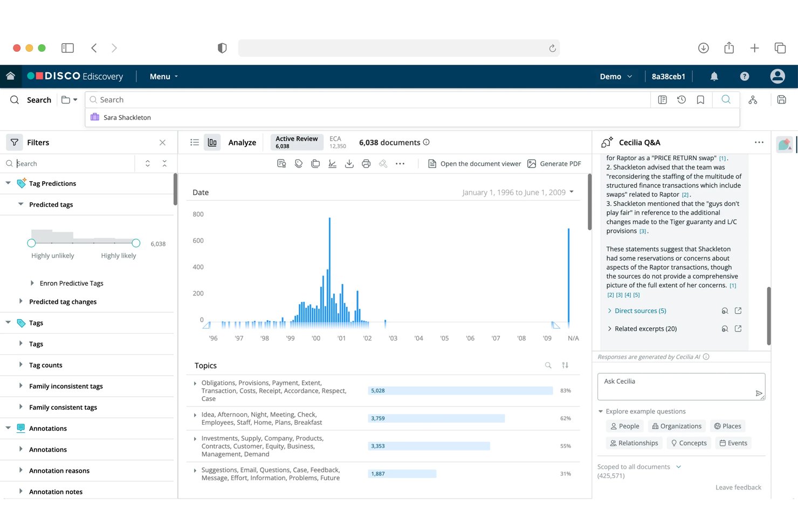Image resolution: width=798 pixels, height=532 pixels.
Task: Click the download icon in document toolbar
Action: coord(349,164)
